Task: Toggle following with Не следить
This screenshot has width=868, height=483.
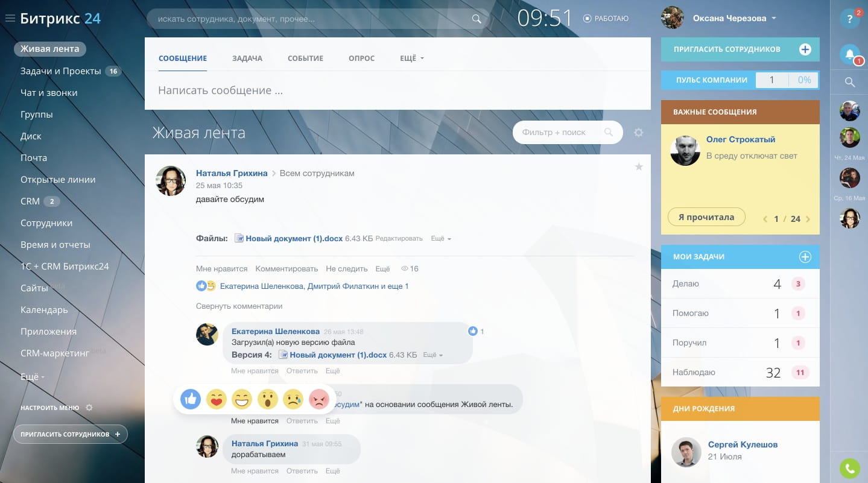Action: [346, 269]
